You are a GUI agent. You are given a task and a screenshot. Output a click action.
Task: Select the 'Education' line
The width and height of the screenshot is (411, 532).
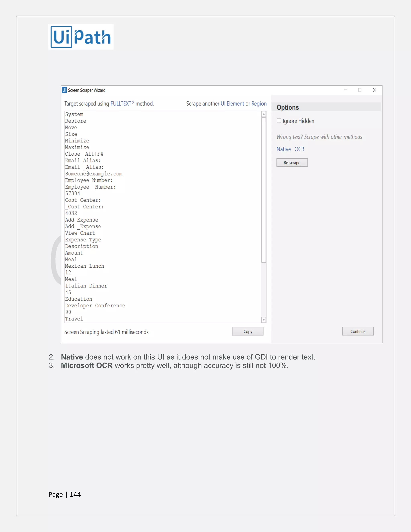pyautogui.click(x=79, y=299)
